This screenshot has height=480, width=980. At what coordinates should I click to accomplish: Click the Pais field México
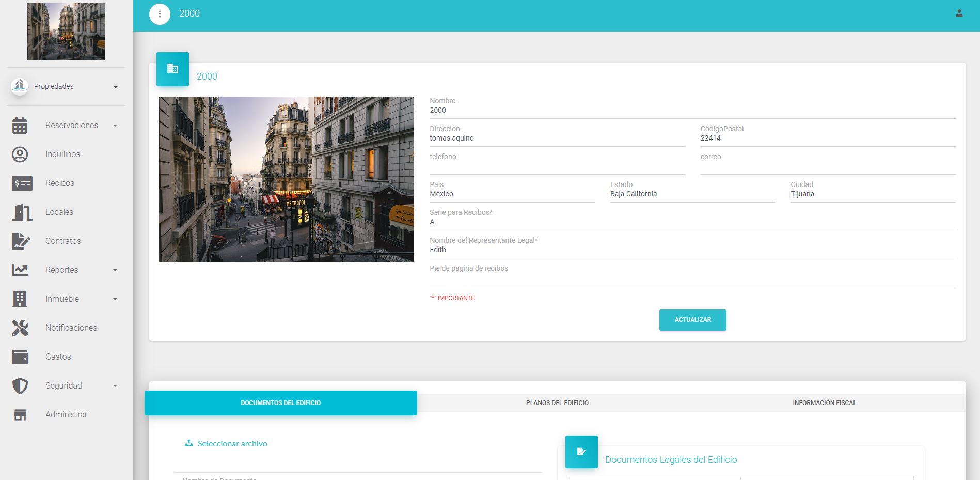point(512,194)
